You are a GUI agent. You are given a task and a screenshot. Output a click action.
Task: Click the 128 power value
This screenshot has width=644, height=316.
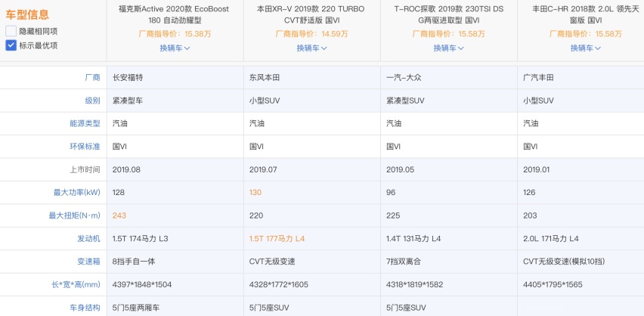point(118,192)
